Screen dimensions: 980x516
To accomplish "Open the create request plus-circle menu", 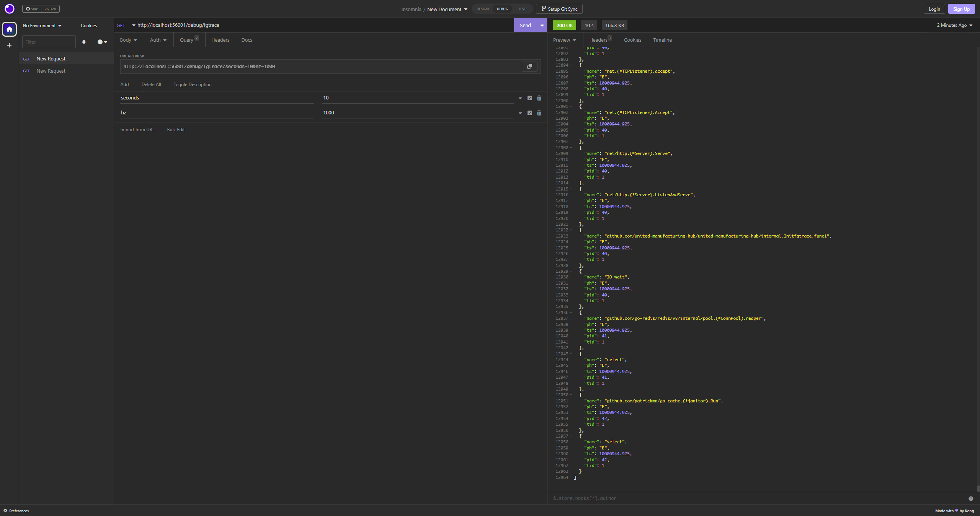I will click(102, 42).
